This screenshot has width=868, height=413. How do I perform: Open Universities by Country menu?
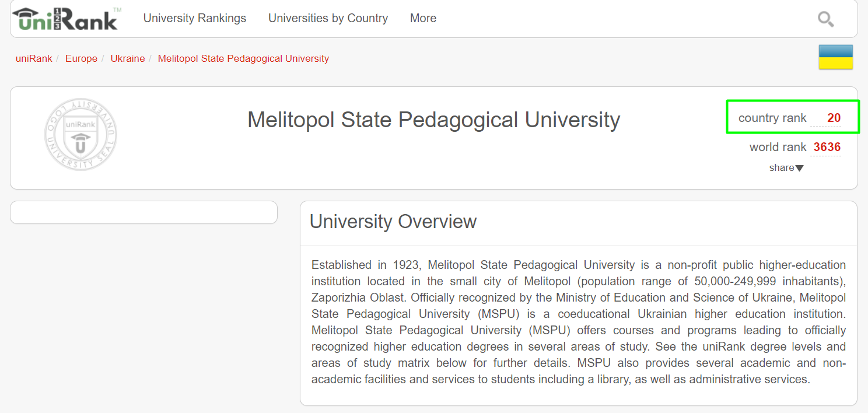tap(328, 18)
